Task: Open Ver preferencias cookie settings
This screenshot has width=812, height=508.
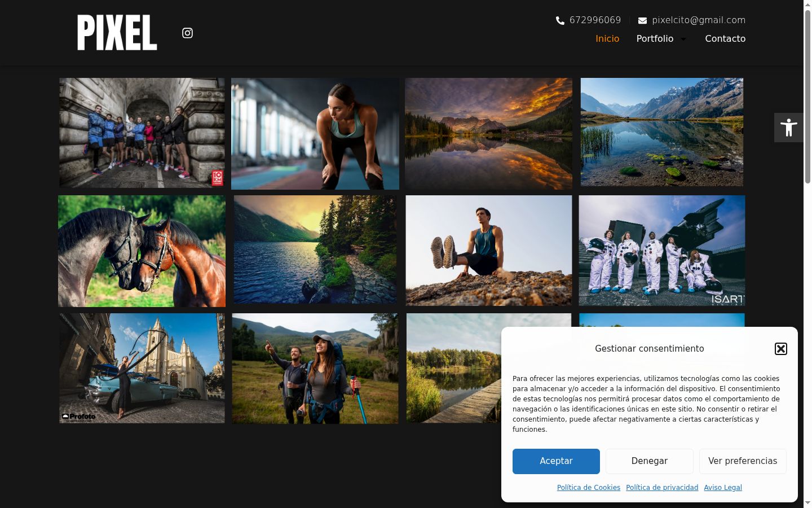Action: click(743, 461)
